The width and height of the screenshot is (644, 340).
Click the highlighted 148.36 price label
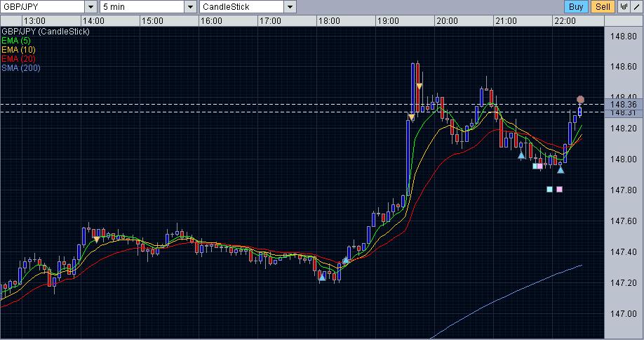624,105
